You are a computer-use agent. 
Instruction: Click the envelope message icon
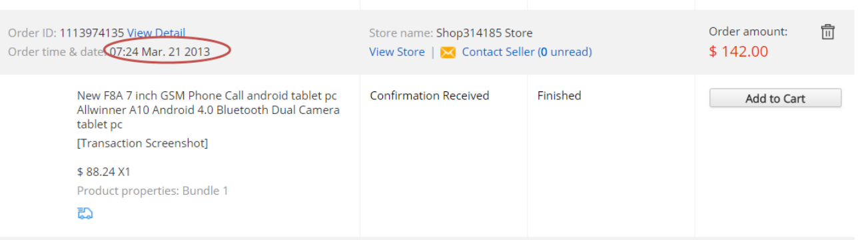[448, 52]
